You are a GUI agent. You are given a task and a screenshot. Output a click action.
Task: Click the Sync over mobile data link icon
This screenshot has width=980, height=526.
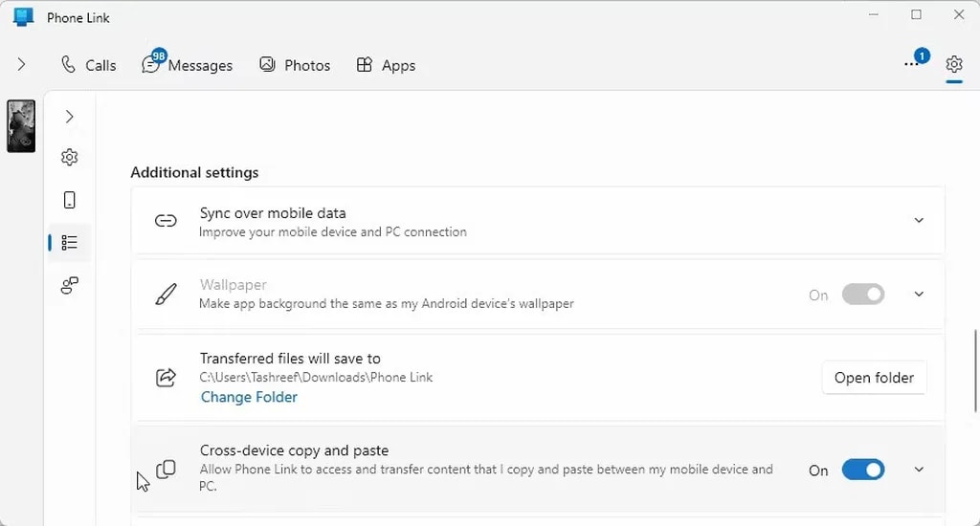(166, 221)
